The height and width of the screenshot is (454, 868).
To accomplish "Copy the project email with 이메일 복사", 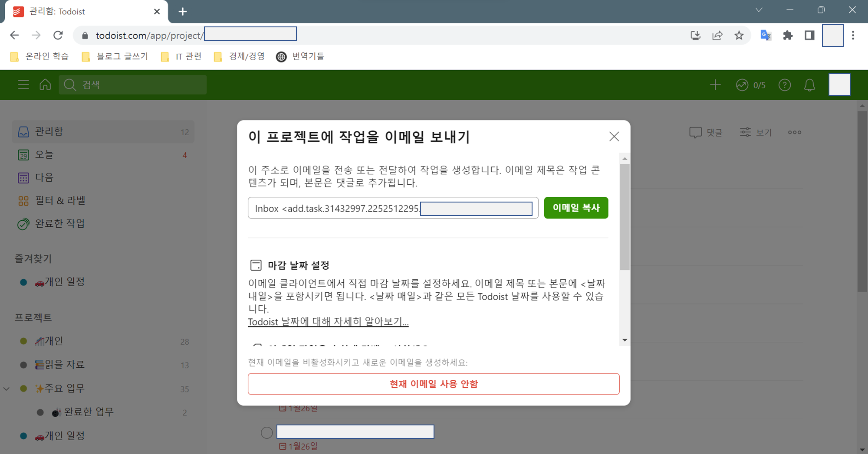I will pos(576,208).
